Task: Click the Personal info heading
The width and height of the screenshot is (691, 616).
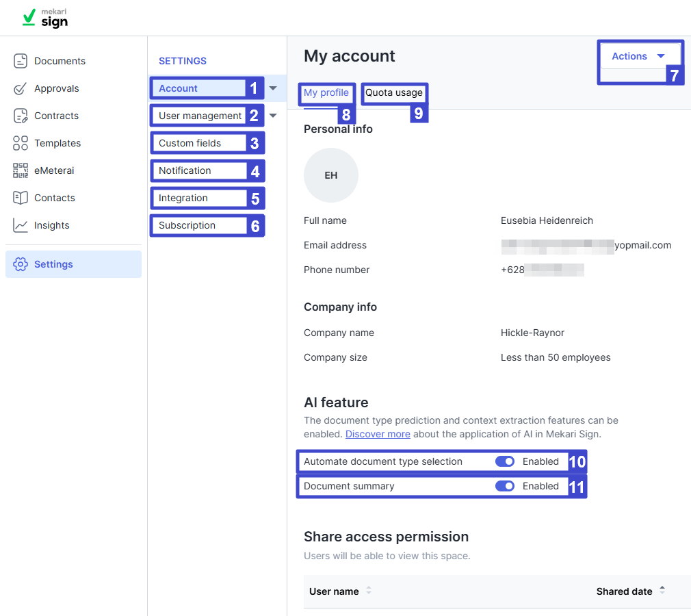Action: (x=338, y=129)
